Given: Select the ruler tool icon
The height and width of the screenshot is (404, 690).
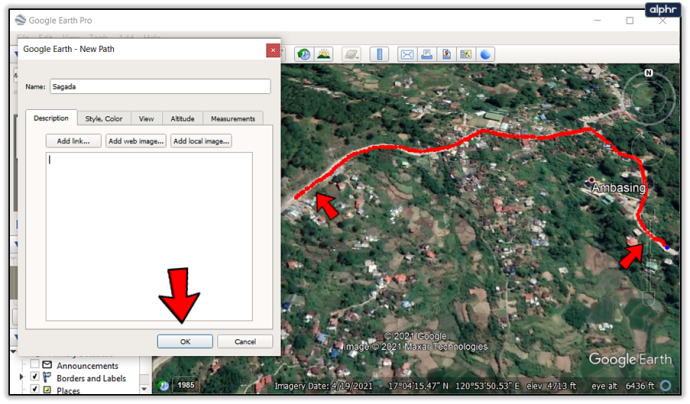Looking at the screenshot, I should [x=380, y=54].
